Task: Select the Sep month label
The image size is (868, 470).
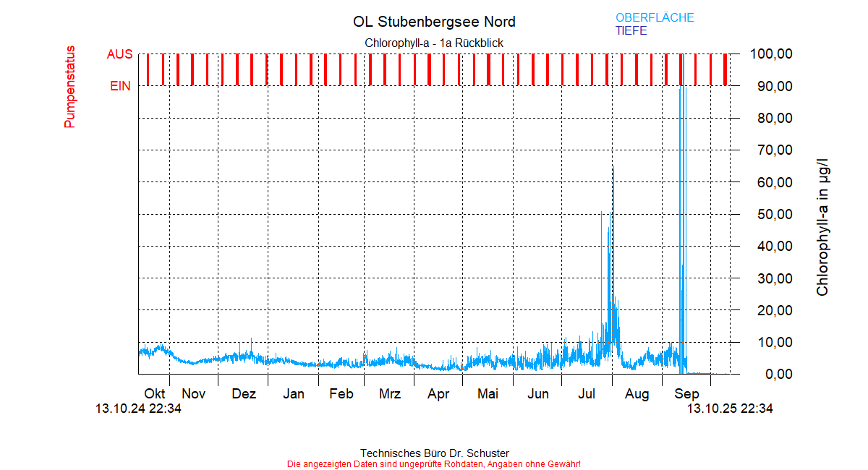Action: tap(686, 394)
